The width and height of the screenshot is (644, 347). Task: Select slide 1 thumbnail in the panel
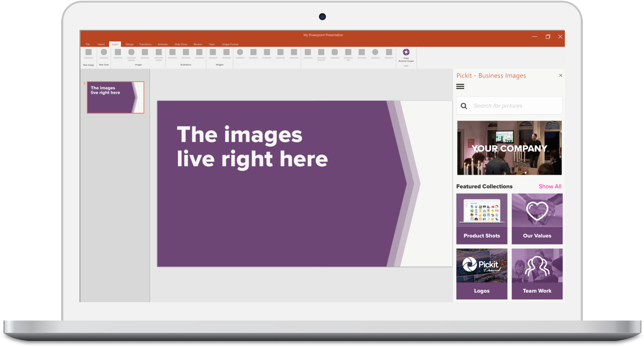[x=115, y=98]
